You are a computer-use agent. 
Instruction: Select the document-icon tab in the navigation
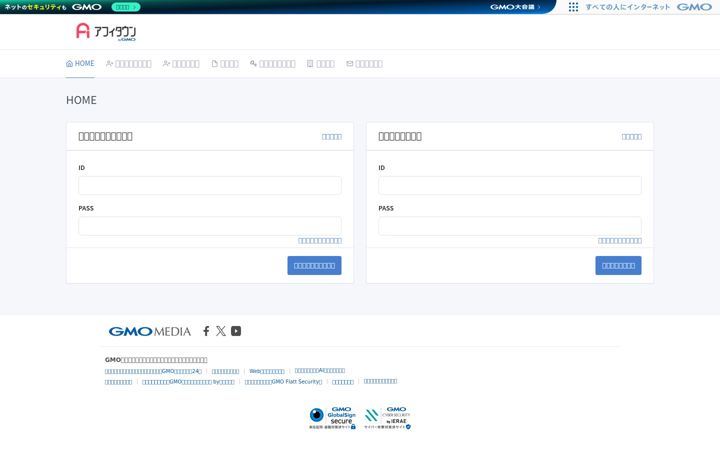tap(225, 64)
